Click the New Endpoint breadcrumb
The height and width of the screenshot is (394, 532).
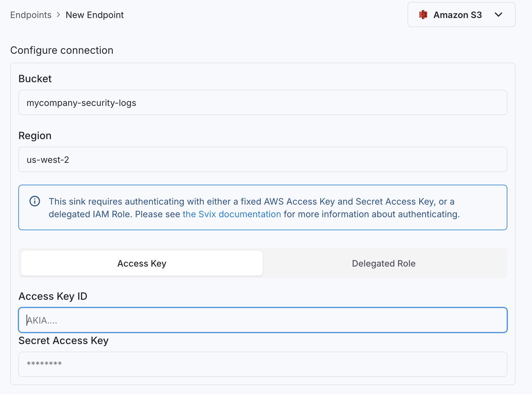[x=95, y=15]
